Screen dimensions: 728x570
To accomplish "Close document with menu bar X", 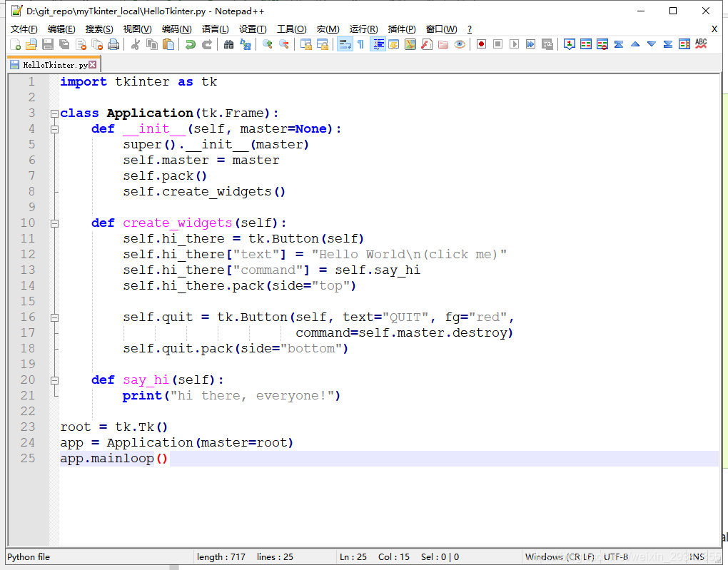I will pos(714,29).
